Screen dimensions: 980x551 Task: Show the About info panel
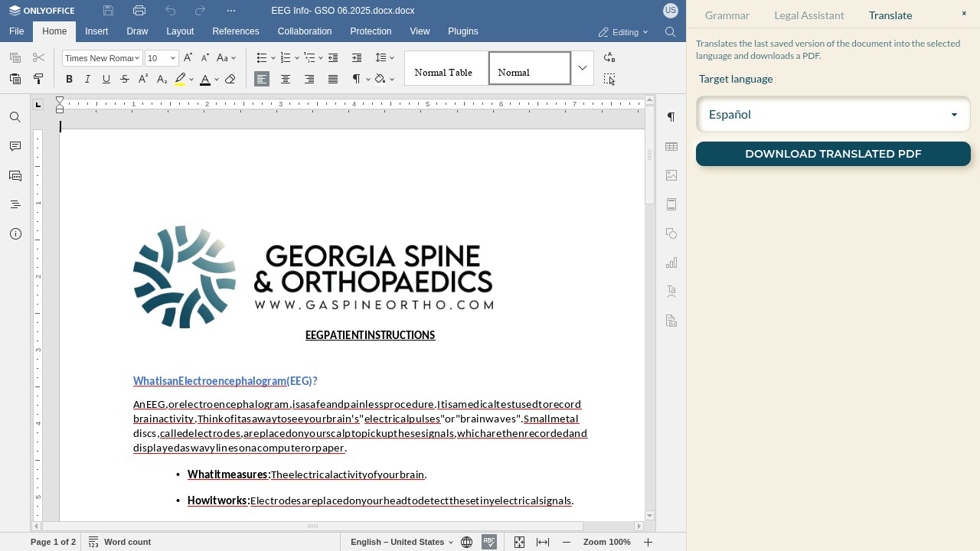[x=15, y=233]
